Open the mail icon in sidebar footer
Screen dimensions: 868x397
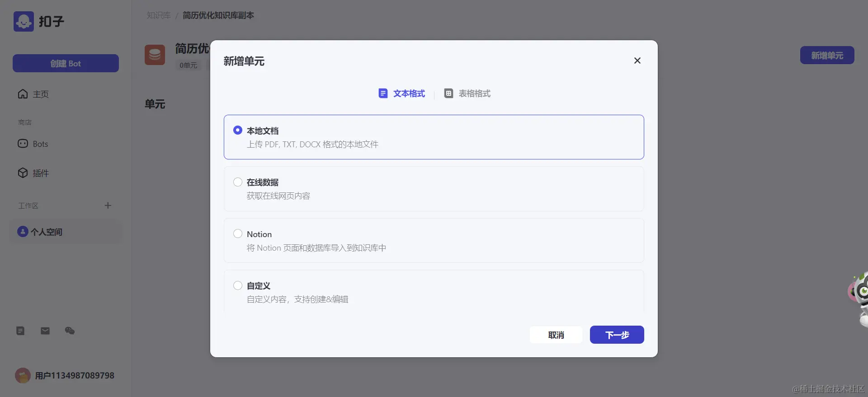click(x=45, y=331)
